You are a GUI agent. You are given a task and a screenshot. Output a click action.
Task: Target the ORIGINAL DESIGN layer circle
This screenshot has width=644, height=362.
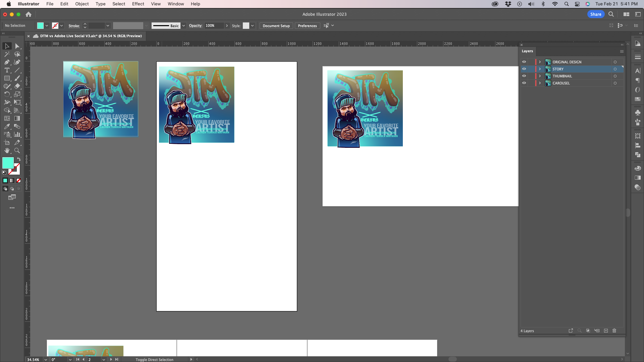click(x=615, y=62)
